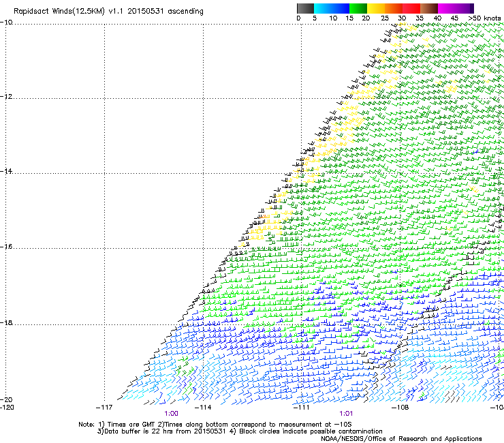Image resolution: width=504 pixels, height=443 pixels.
Task: Click the cyan-blue 5-15 knots color segment
Action: tap(332, 8)
